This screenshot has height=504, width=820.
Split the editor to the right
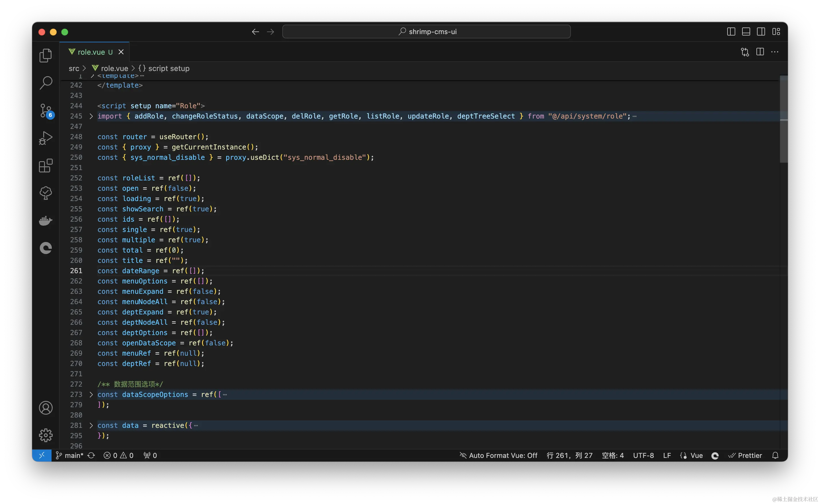pyautogui.click(x=760, y=52)
